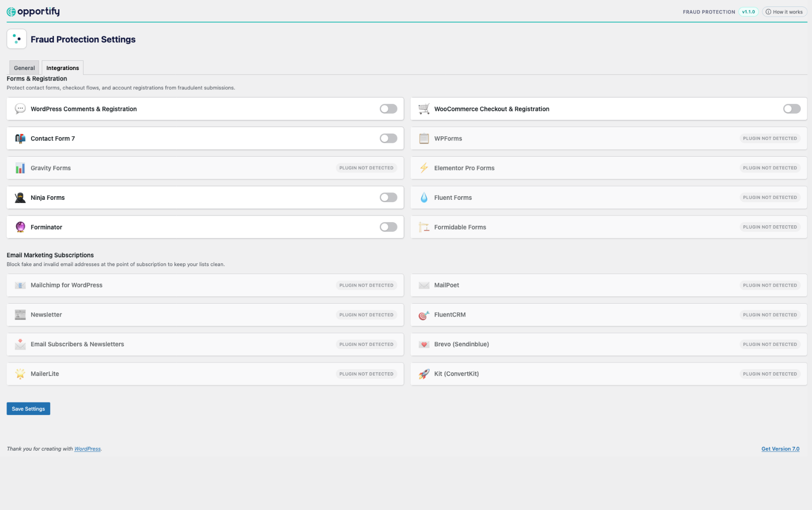This screenshot has width=812, height=510.
Task: Click FluentCRM Plugin Not Detected badge
Action: click(770, 315)
